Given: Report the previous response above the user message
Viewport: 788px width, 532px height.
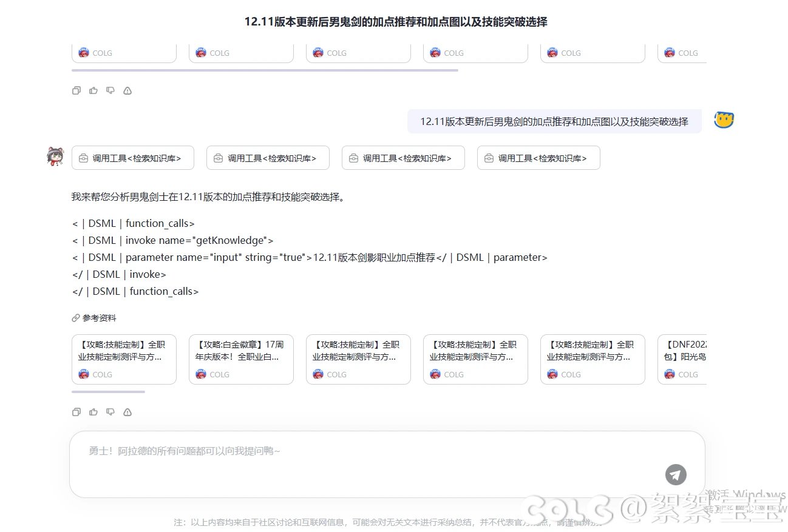Looking at the screenshot, I should pyautogui.click(x=127, y=90).
